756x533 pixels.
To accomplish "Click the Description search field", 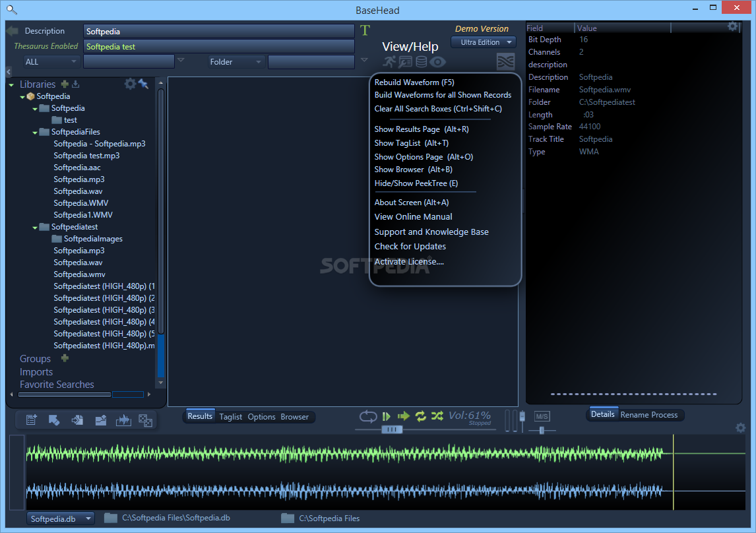I will coord(219,31).
